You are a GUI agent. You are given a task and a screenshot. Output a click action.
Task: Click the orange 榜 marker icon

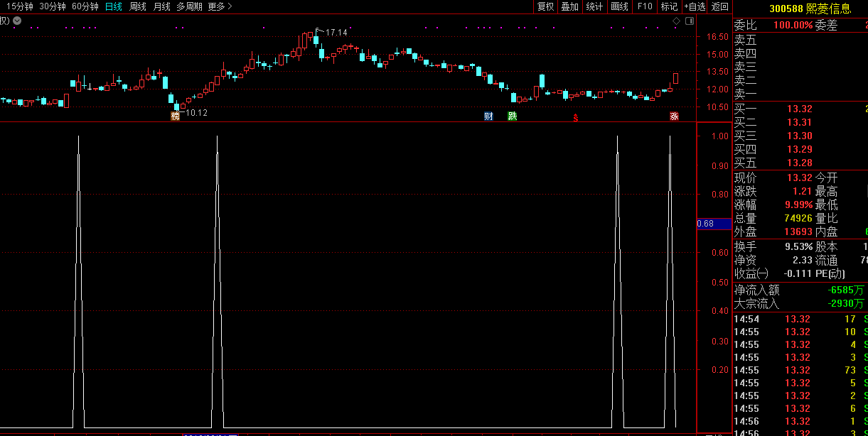[x=175, y=116]
